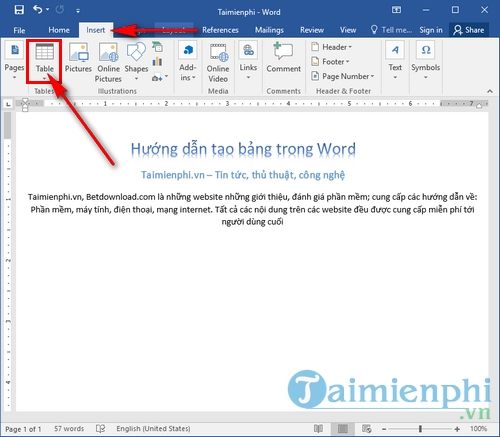Open Ribbon Display Options
500x437 pixels.
396,10
